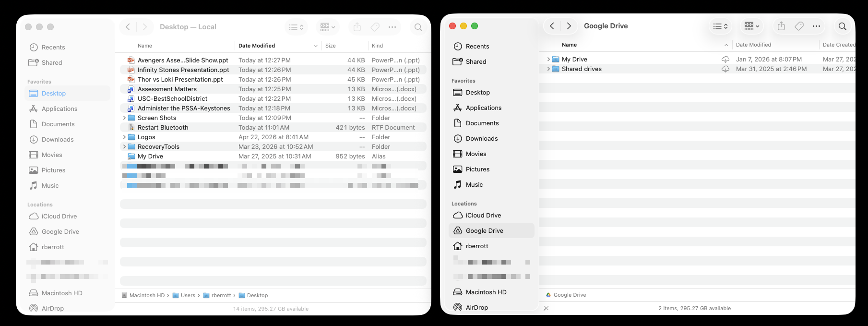Open group-by menu in Google Drive window
Screen dimensions: 868x326
pyautogui.click(x=752, y=26)
